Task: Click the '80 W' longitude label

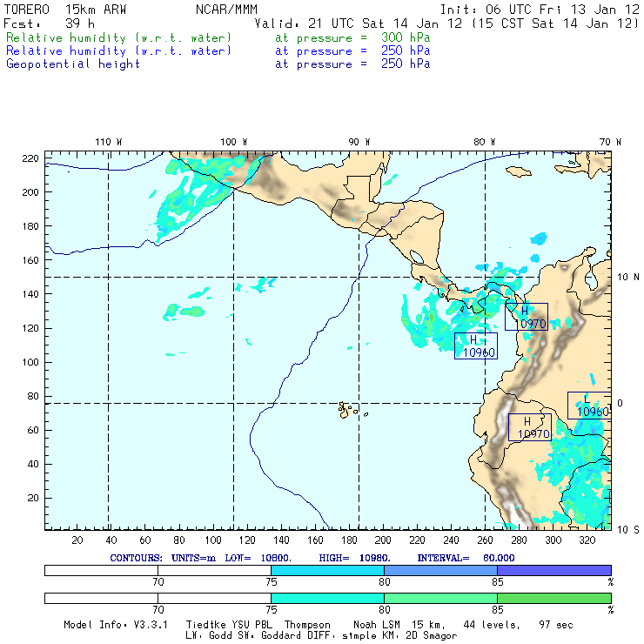Action: coord(484,142)
